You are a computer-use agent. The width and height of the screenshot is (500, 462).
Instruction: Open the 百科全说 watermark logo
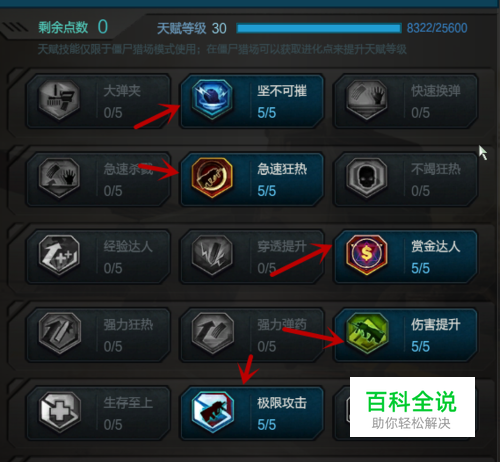[x=412, y=407]
